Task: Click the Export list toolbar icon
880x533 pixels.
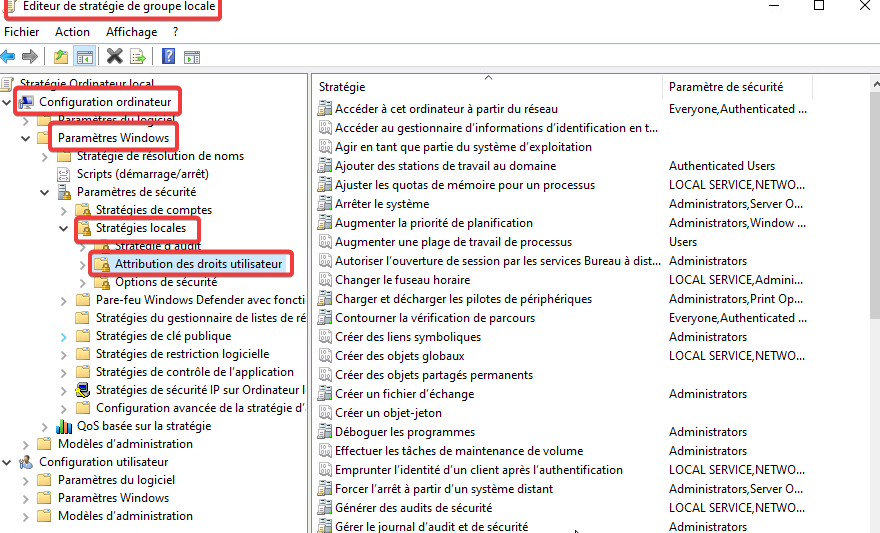Action: coord(138,56)
